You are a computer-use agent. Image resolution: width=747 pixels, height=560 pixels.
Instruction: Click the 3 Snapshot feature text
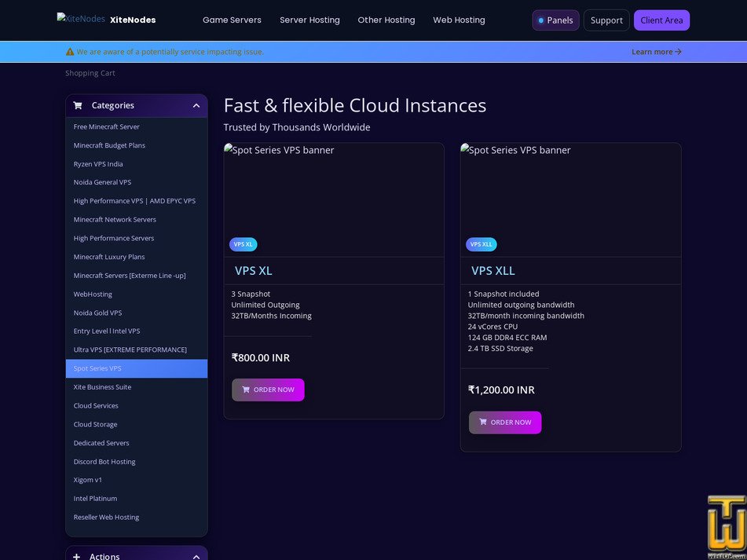[x=251, y=295]
